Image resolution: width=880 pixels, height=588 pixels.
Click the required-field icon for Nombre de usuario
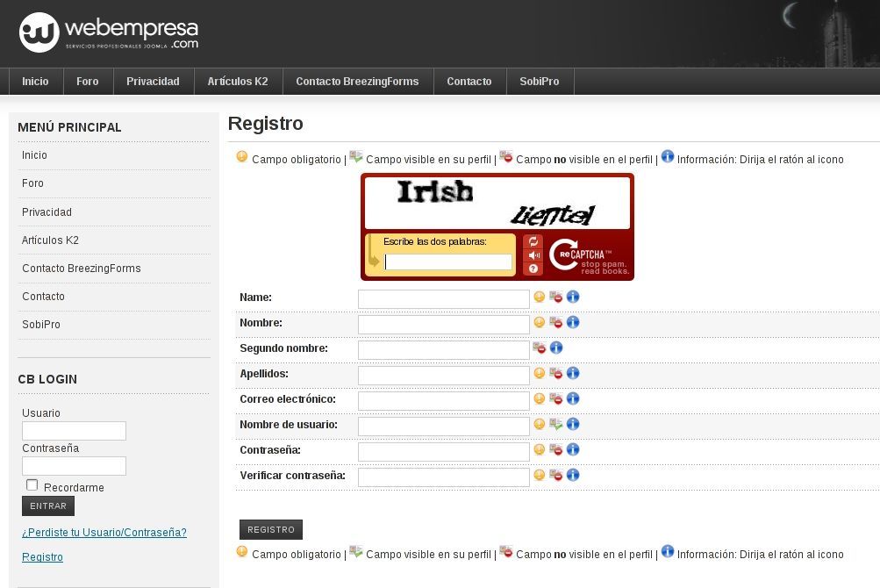[x=540, y=424]
